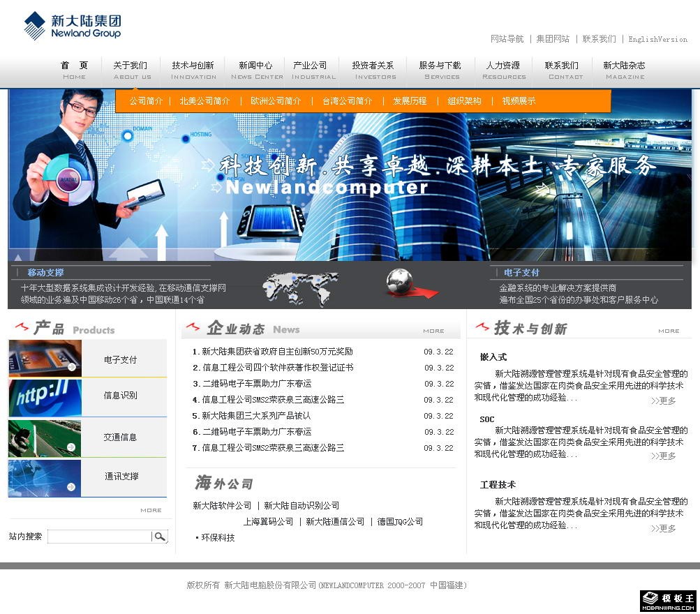Open 新闻中心 News Center menu
Viewport: 700px width, 614px height.
click(x=256, y=70)
